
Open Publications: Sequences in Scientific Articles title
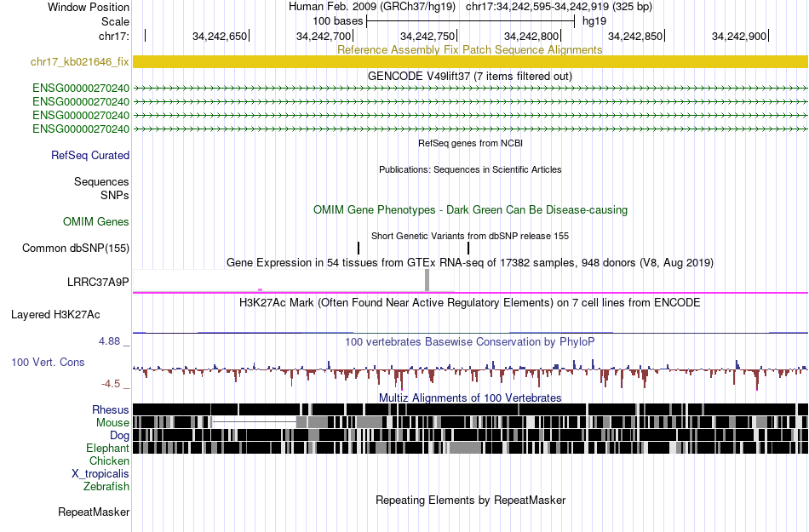tap(470, 169)
